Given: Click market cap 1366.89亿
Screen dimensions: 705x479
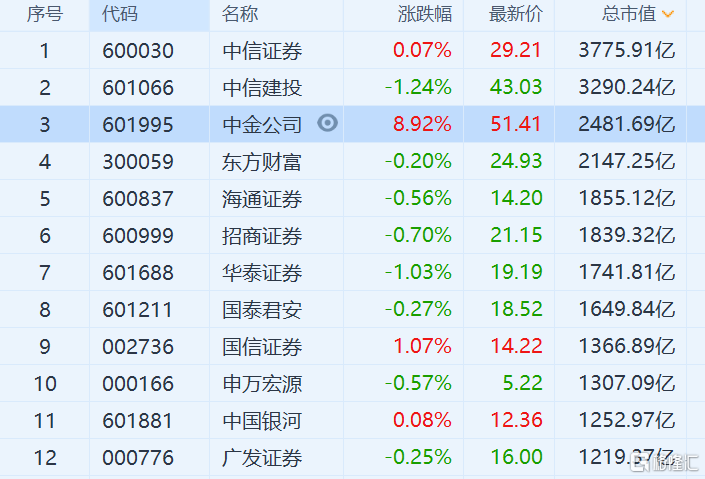Looking at the screenshot, I should (627, 346).
